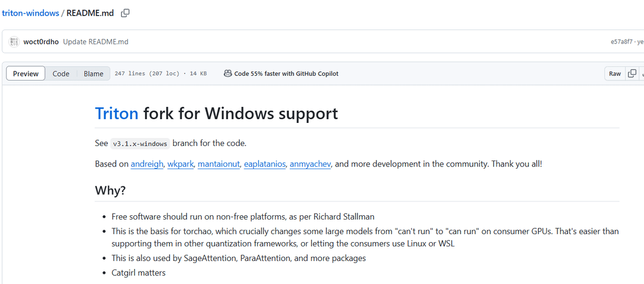Visit eaplatanios contributor link
The image size is (644, 284).
265,164
